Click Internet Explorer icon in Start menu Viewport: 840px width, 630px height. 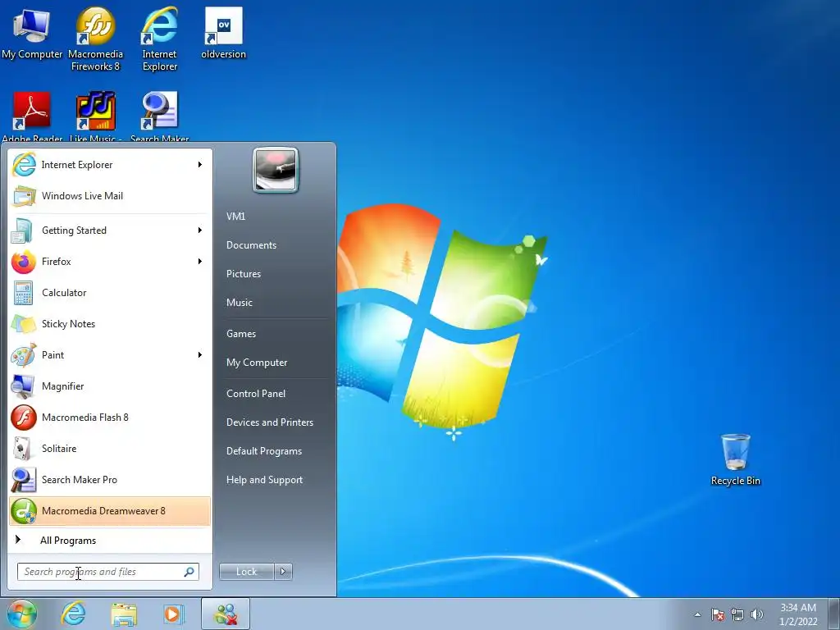(x=24, y=164)
